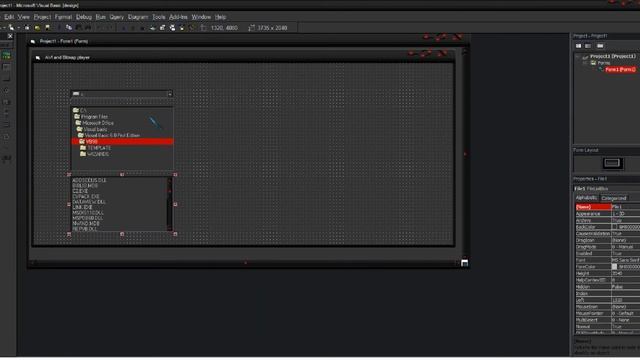Open the Debug menu
This screenshot has width=640, height=360.
84,17
